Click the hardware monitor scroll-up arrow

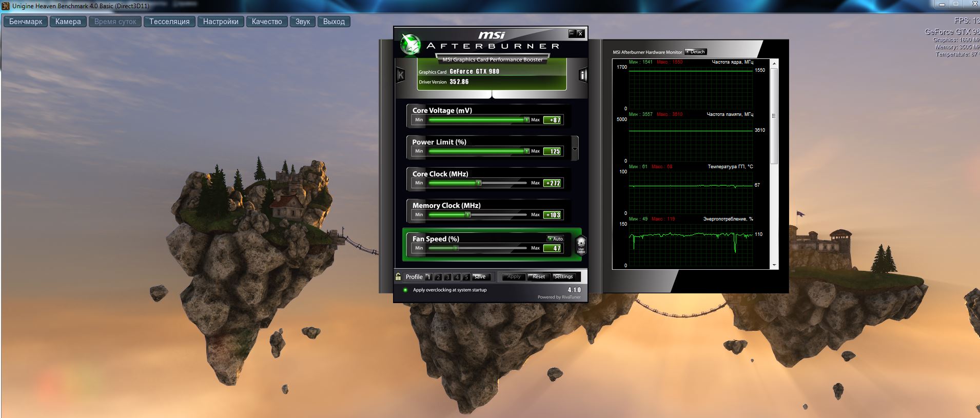tap(774, 63)
